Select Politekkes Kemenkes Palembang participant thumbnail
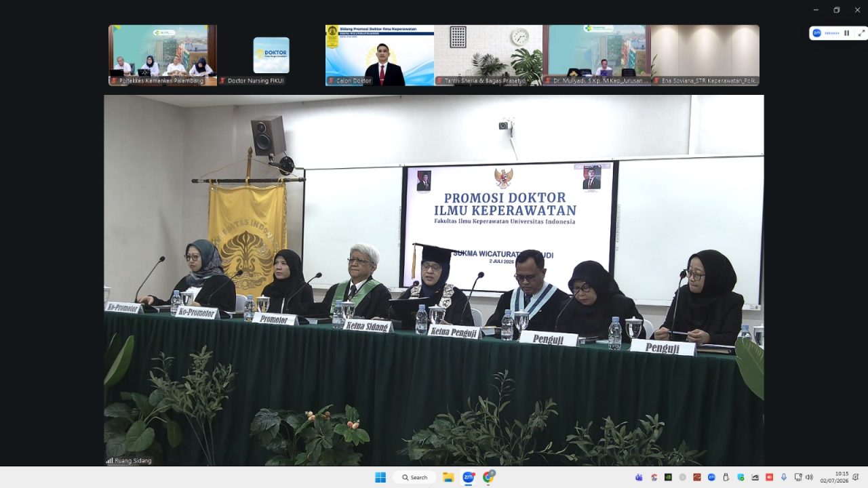Image resolution: width=868 pixels, height=488 pixels. pos(163,55)
